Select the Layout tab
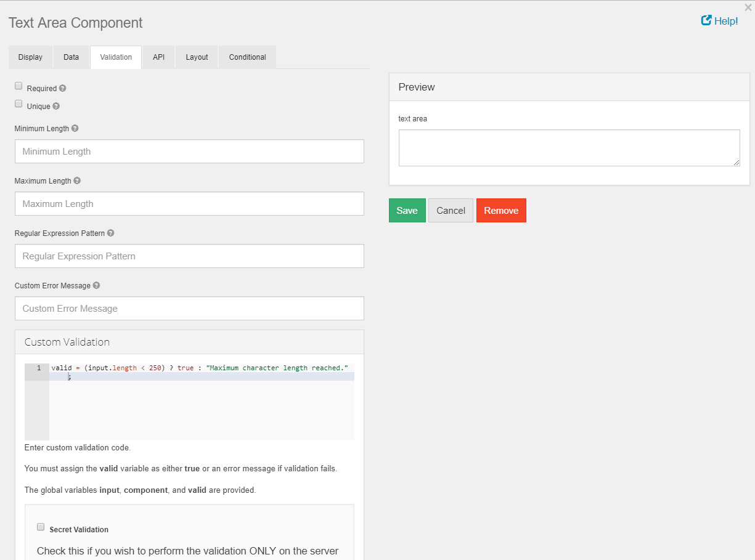 197,57
